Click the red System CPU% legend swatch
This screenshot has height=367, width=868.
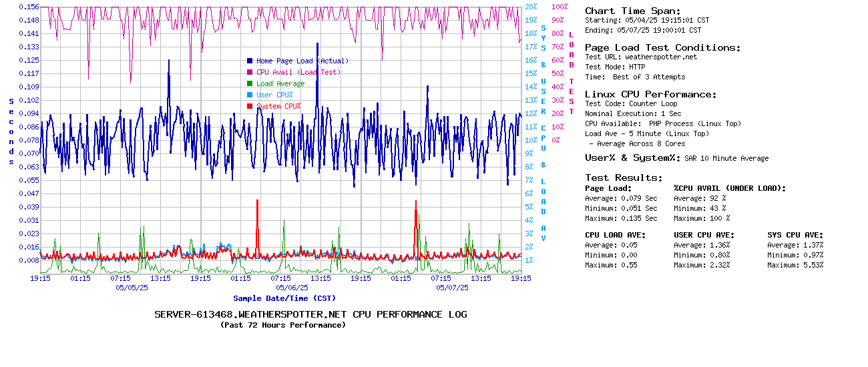pos(250,106)
